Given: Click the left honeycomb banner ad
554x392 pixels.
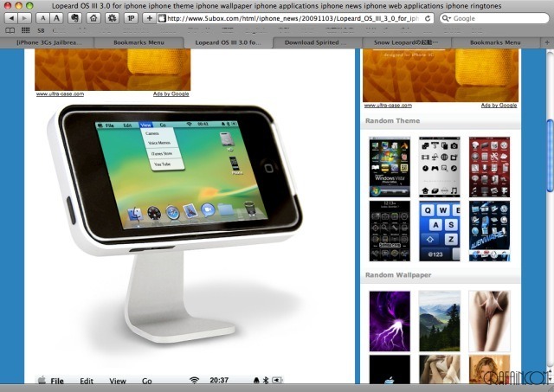Looking at the screenshot, I should point(113,70).
